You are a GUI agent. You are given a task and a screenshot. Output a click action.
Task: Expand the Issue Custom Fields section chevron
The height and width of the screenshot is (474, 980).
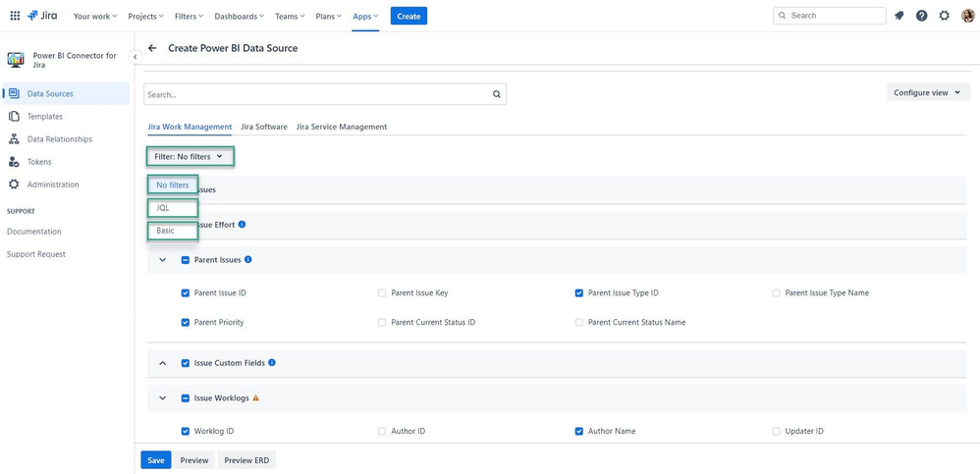(x=163, y=363)
